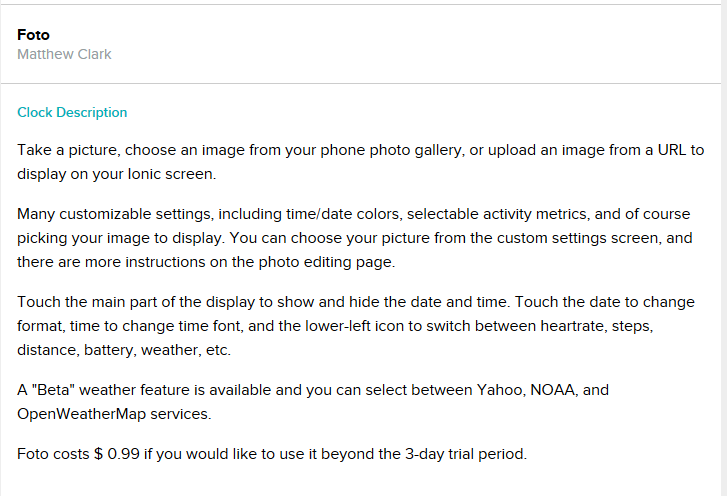Click the 'Foto costs $ 0.99' pricing line
Viewport: 727px width, 496px height.
272,454
